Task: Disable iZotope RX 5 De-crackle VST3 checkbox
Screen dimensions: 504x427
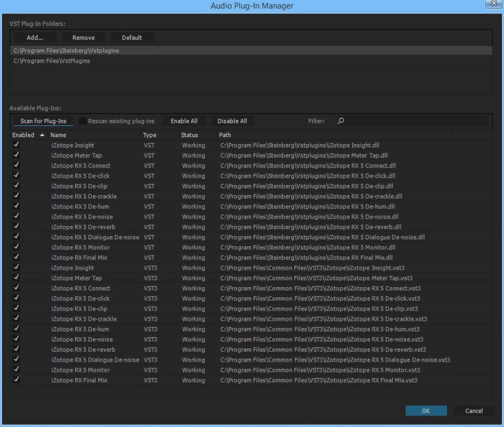Action: 16,319
